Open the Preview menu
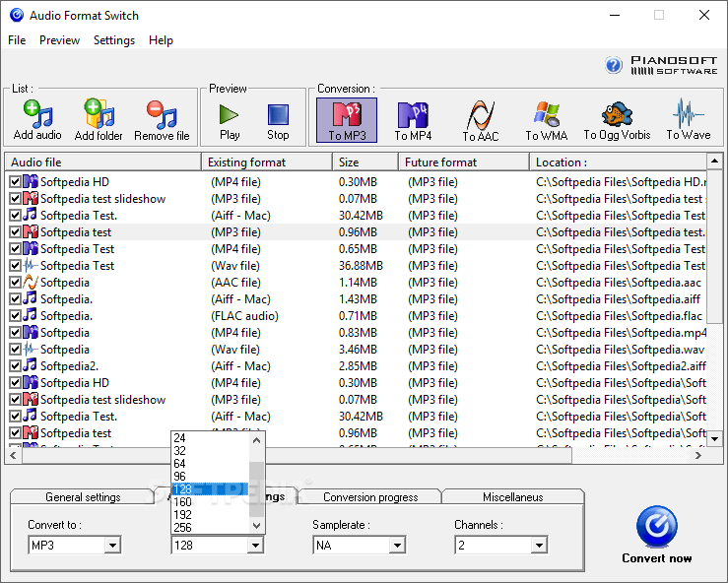 tap(59, 40)
